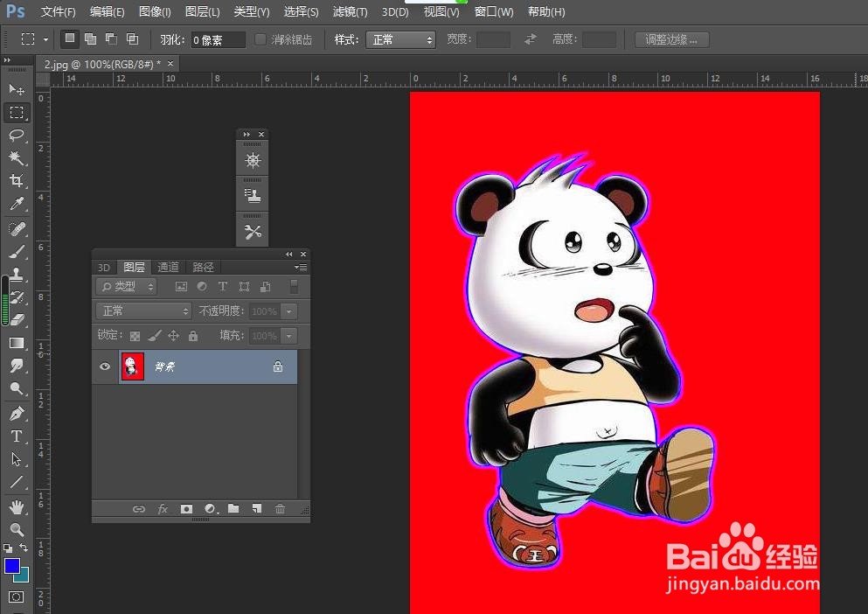Create a new layer group
The width and height of the screenshot is (868, 614).
[233, 508]
